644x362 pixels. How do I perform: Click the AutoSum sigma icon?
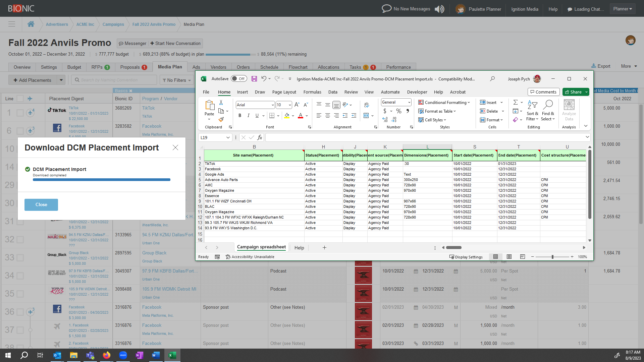coord(516,102)
